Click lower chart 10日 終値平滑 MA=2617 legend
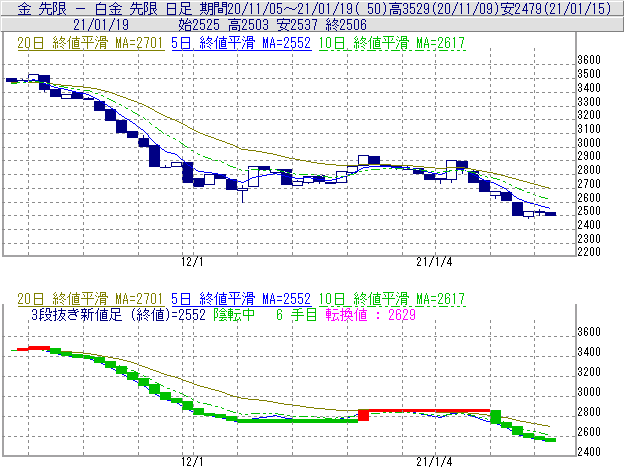Viewport: 624px width, 473px height. click(392, 299)
